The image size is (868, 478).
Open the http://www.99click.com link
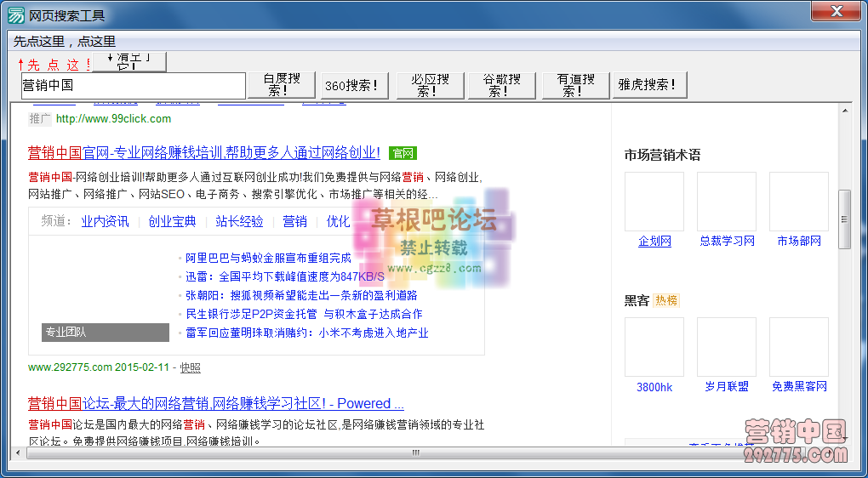(x=113, y=119)
